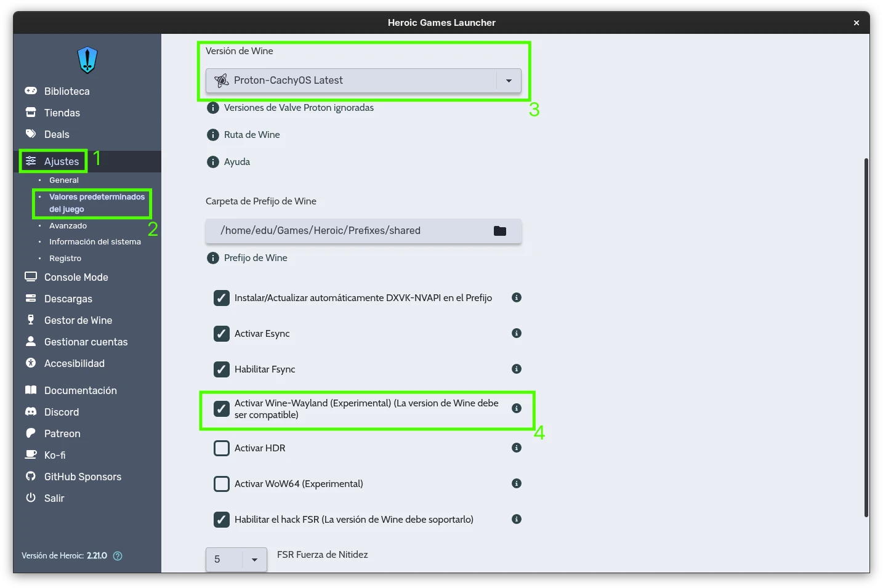Click Wine prefix folder path field
Image resolution: width=883 pixels, height=588 pixels.
point(363,231)
